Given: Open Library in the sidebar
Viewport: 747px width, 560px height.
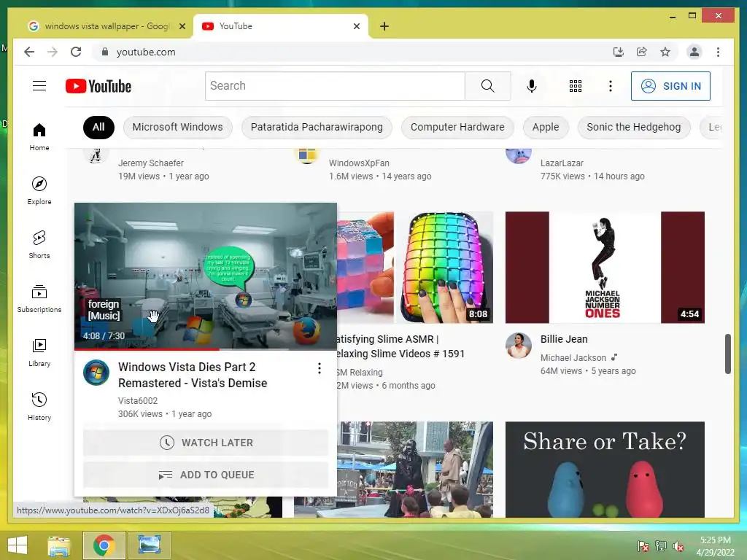Looking at the screenshot, I should (39, 352).
